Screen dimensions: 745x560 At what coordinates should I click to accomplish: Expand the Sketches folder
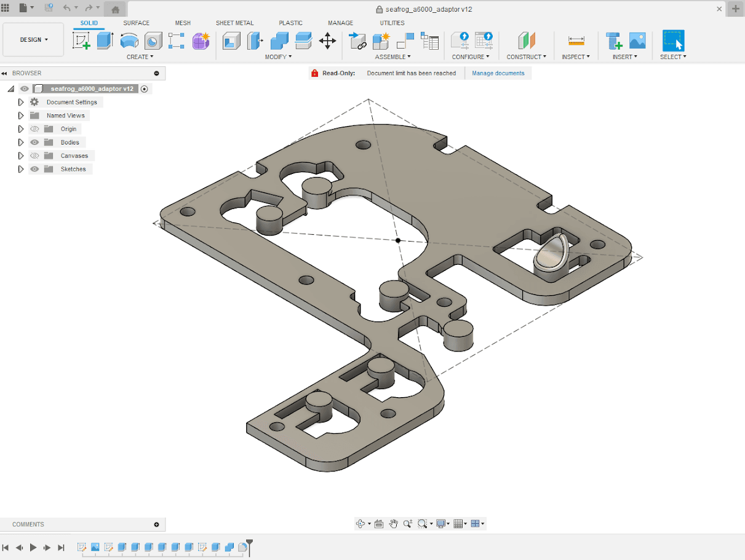click(20, 169)
